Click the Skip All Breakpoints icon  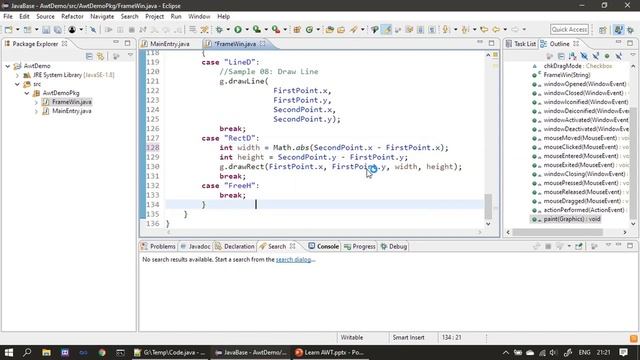point(93,30)
